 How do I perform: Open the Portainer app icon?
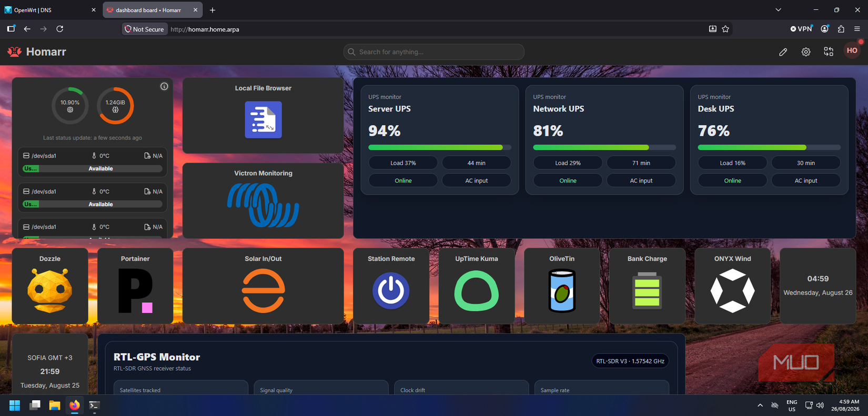pyautogui.click(x=135, y=291)
